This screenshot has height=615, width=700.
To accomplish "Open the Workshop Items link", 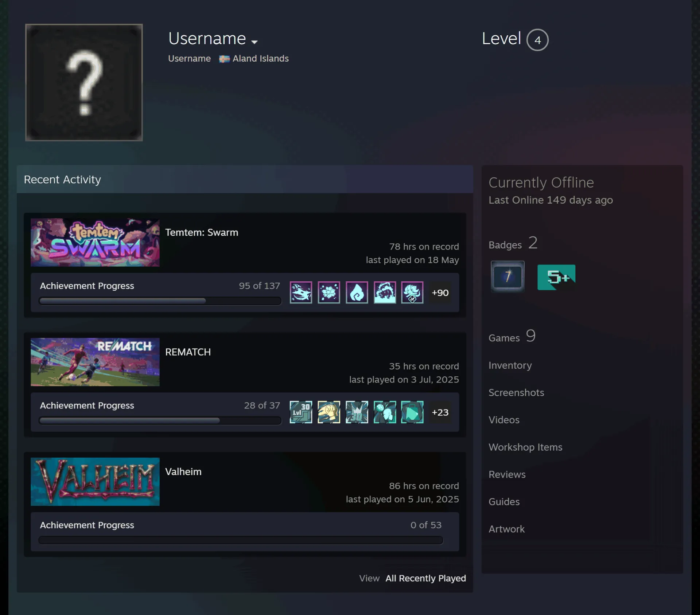I will [x=525, y=447].
